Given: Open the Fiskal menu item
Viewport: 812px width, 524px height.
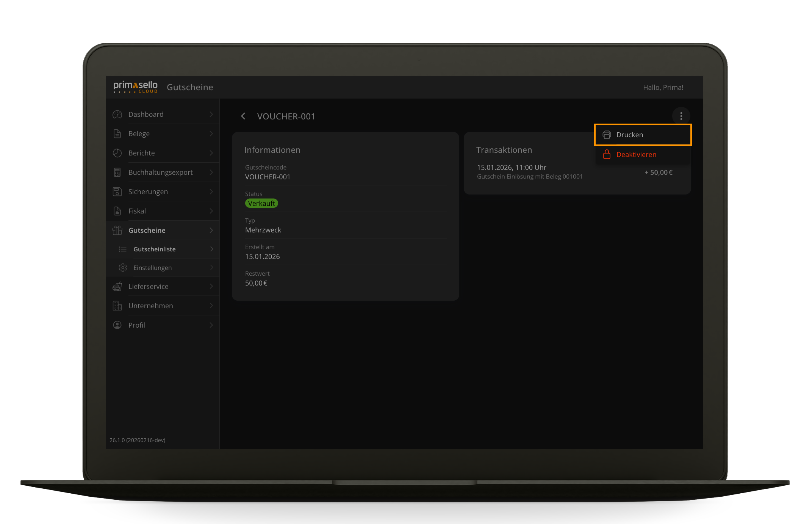Looking at the screenshot, I should click(163, 211).
